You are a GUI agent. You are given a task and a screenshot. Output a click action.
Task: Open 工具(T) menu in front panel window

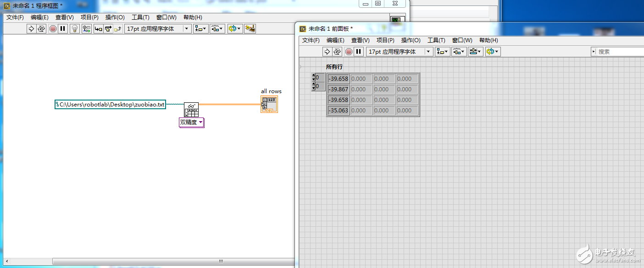click(x=436, y=40)
